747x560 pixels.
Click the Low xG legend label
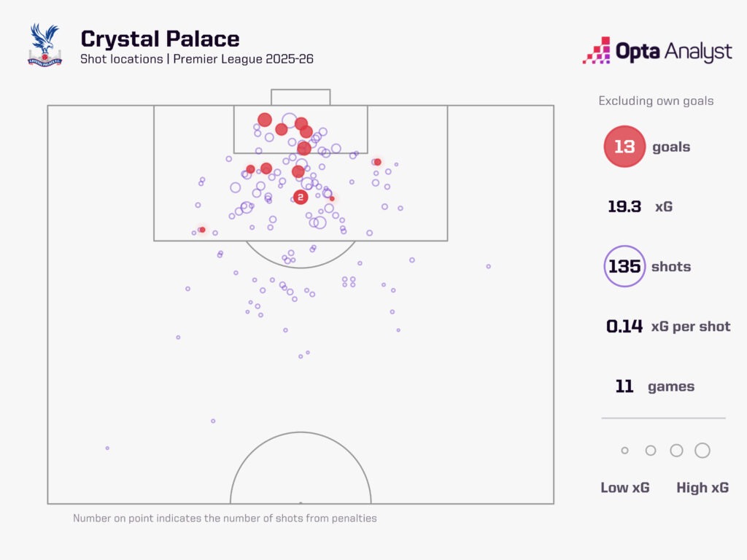(x=624, y=488)
